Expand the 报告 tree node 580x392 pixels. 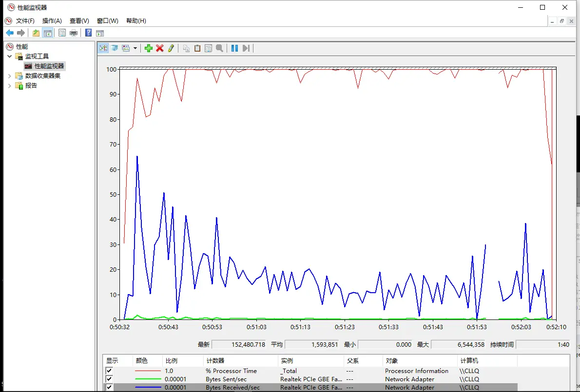[x=10, y=85]
